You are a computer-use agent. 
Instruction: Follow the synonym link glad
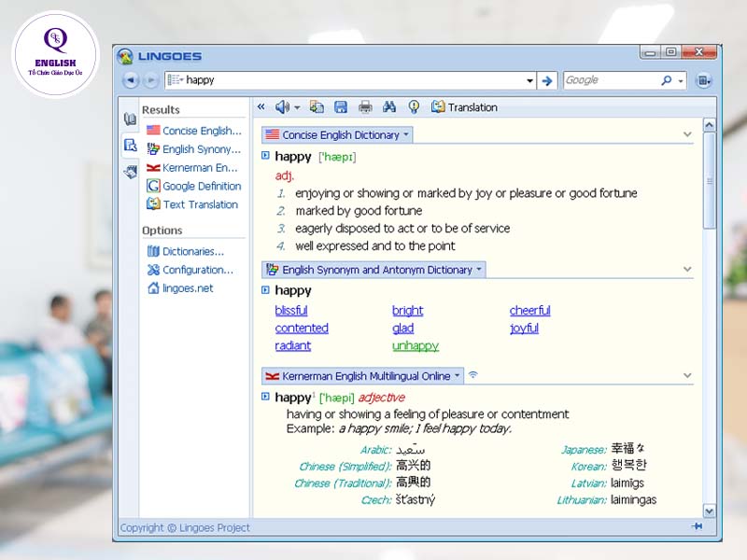tap(402, 329)
